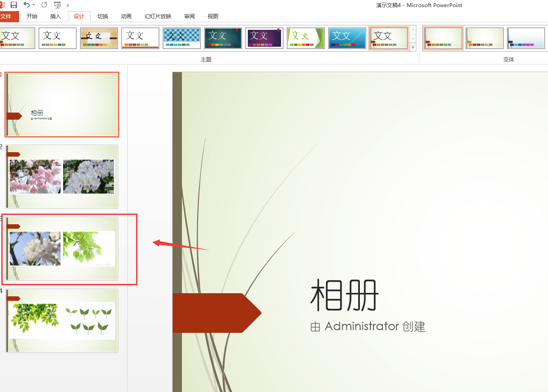Switch to the 幻灯片放映 (Slide Show) tab
548x392 pixels.
[x=158, y=16]
